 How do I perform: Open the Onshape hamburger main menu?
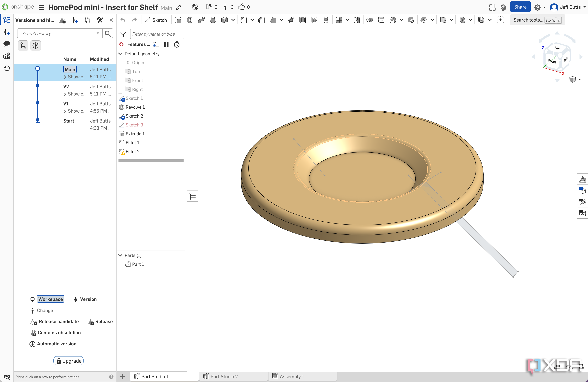point(41,7)
